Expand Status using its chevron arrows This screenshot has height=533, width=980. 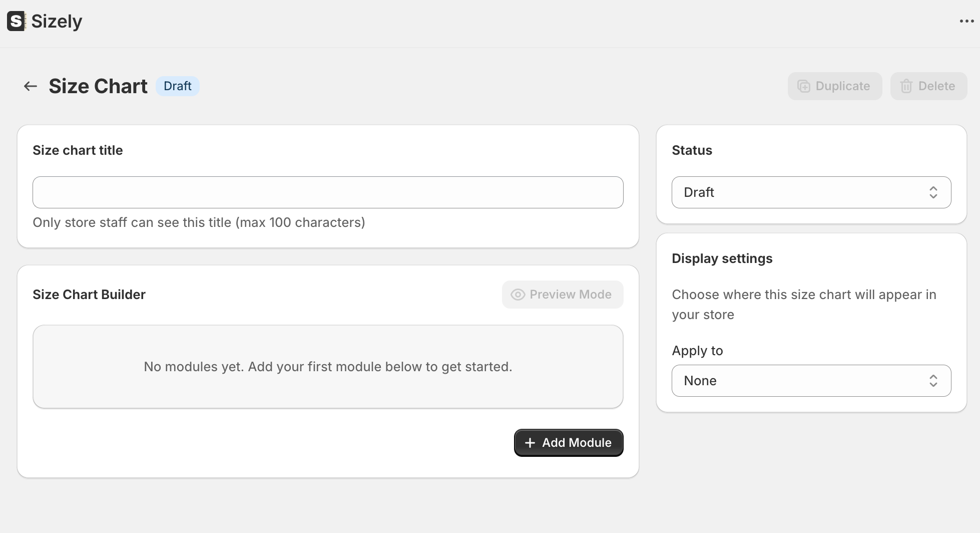pos(933,192)
